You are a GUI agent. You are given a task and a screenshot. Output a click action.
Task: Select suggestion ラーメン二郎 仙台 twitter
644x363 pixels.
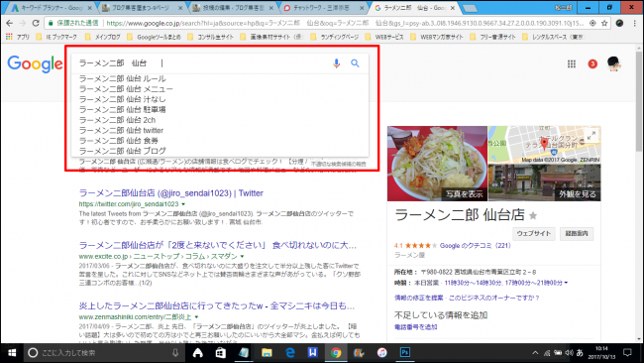[220, 130]
